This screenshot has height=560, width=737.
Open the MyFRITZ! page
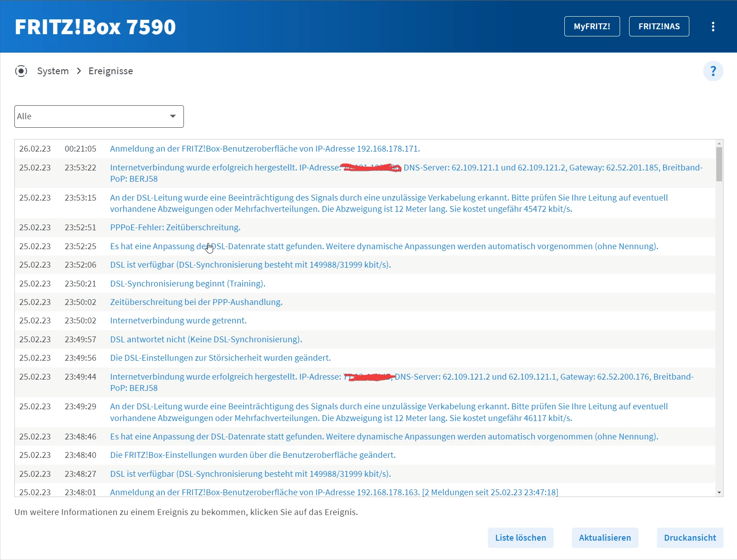pos(592,27)
